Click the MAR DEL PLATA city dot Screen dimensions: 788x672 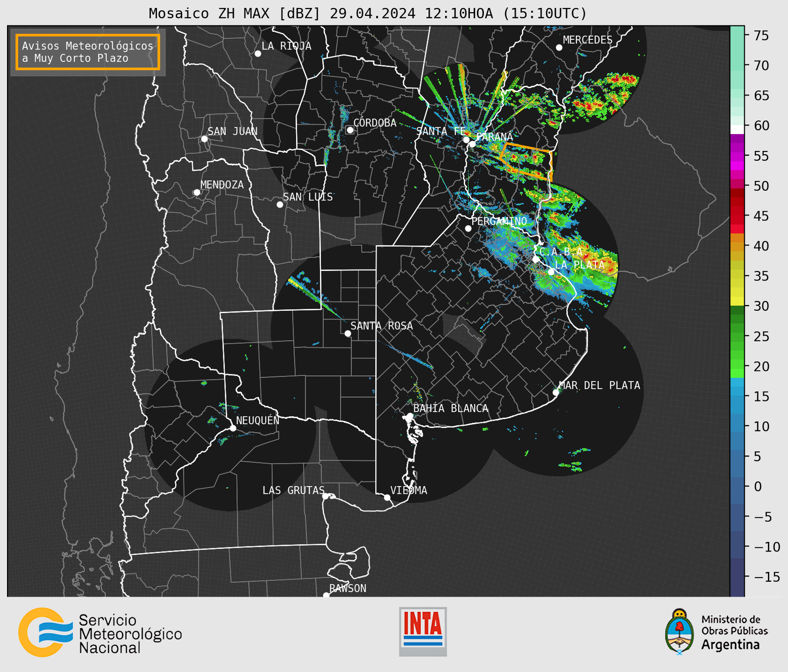point(556,393)
